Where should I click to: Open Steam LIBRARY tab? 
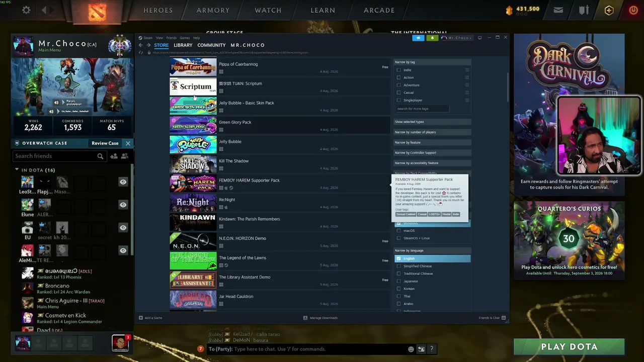pos(183,45)
